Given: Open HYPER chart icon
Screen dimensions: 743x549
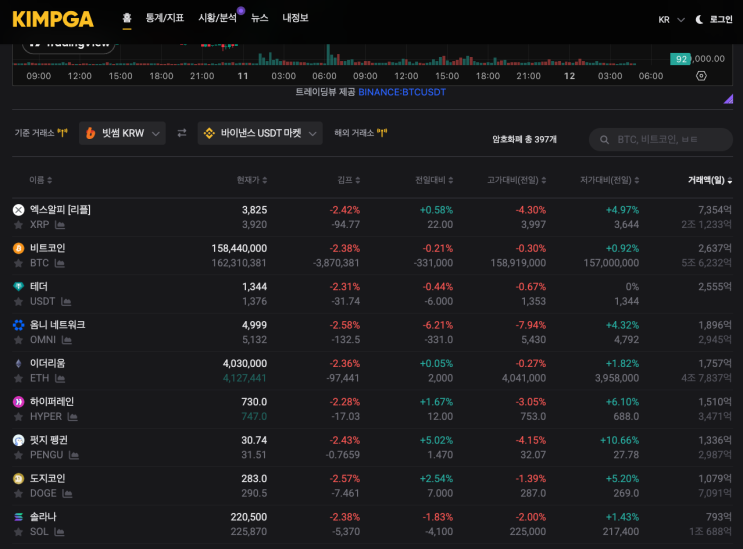Looking at the screenshot, I should pyautogui.click(x=72, y=416).
